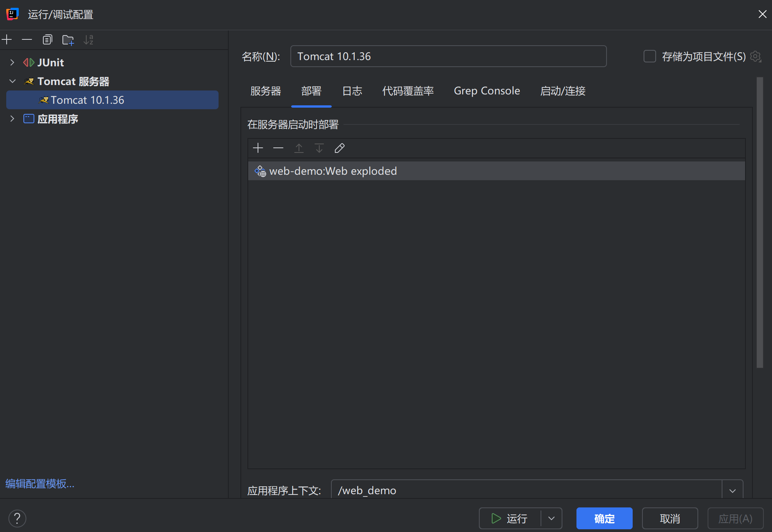Move artifact up arrow icon

299,148
